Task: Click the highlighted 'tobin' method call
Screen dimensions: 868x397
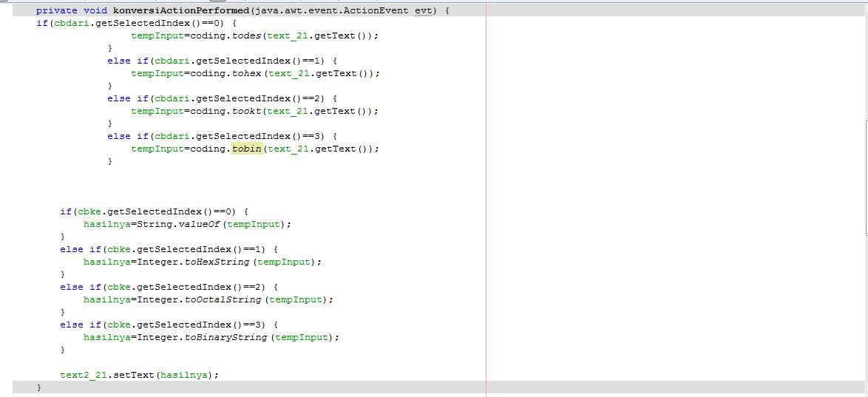Action: [x=247, y=149]
